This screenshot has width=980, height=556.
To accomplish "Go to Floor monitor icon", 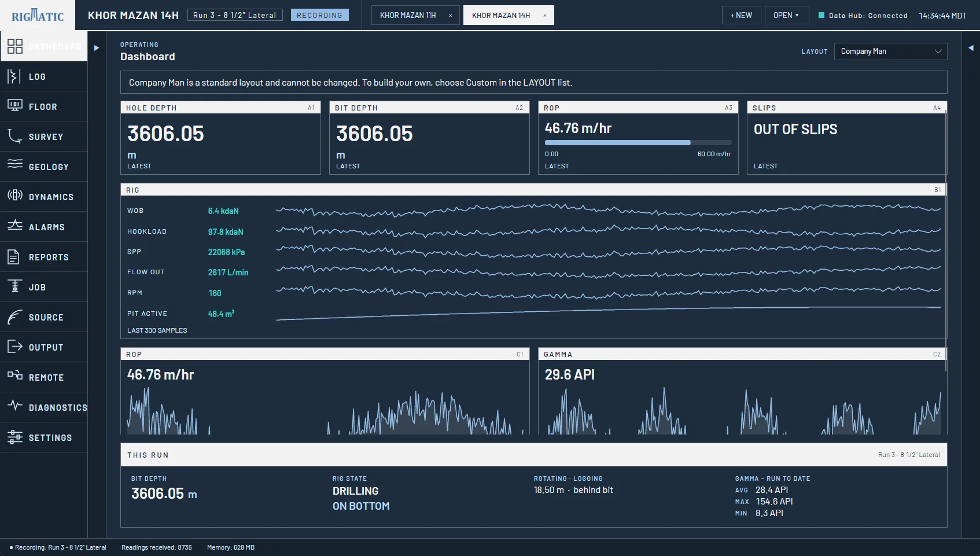I will click(x=14, y=106).
